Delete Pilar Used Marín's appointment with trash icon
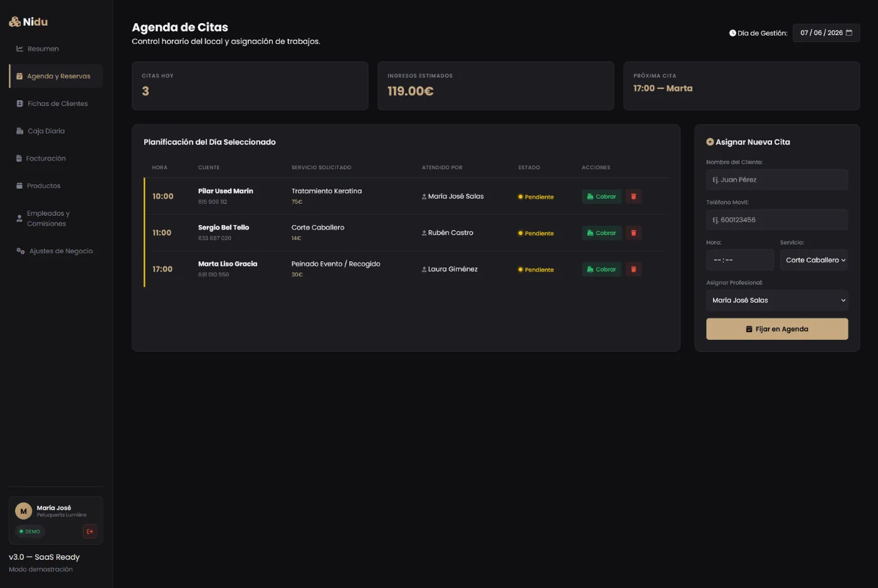Image resolution: width=878 pixels, height=588 pixels. (x=633, y=196)
